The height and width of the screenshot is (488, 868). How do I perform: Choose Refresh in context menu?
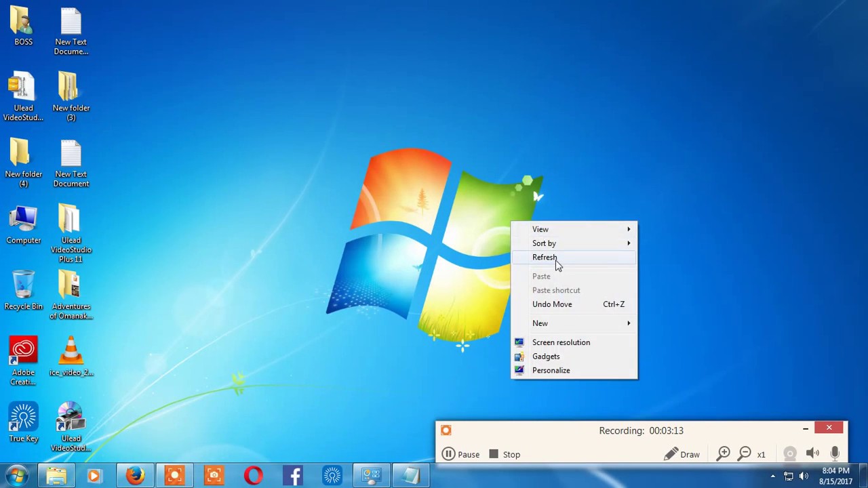(x=574, y=258)
